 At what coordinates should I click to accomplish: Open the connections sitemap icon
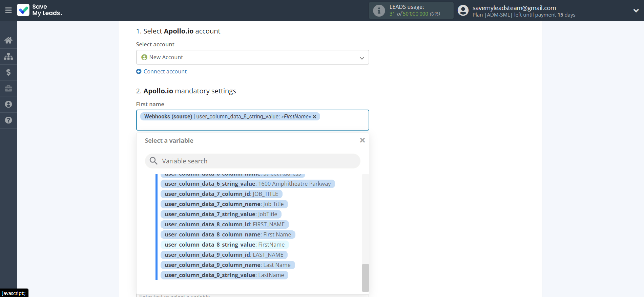[x=8, y=56]
